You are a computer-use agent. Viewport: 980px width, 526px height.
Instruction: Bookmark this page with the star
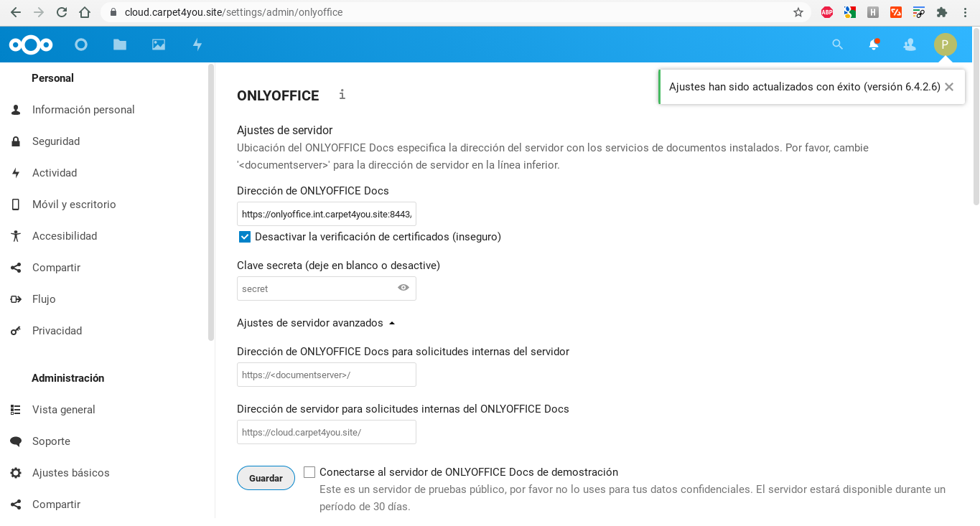point(798,12)
